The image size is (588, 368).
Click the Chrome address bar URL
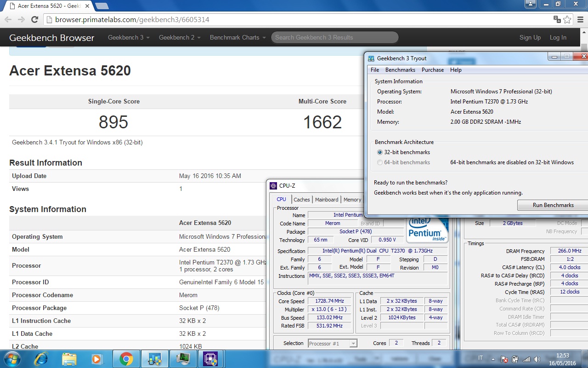[132, 19]
